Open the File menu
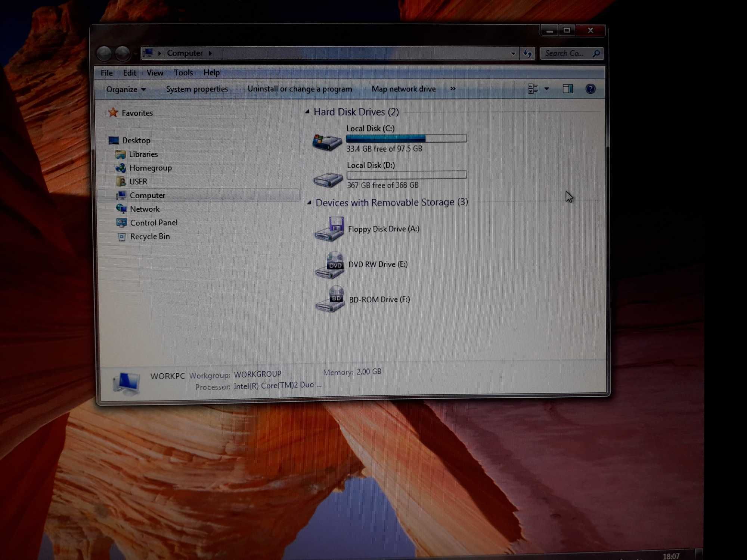 coord(107,72)
